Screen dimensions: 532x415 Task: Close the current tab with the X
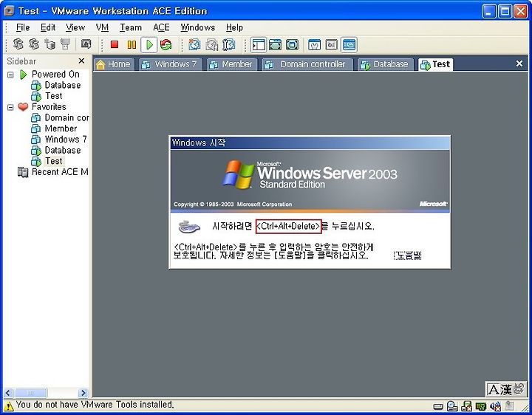519,64
